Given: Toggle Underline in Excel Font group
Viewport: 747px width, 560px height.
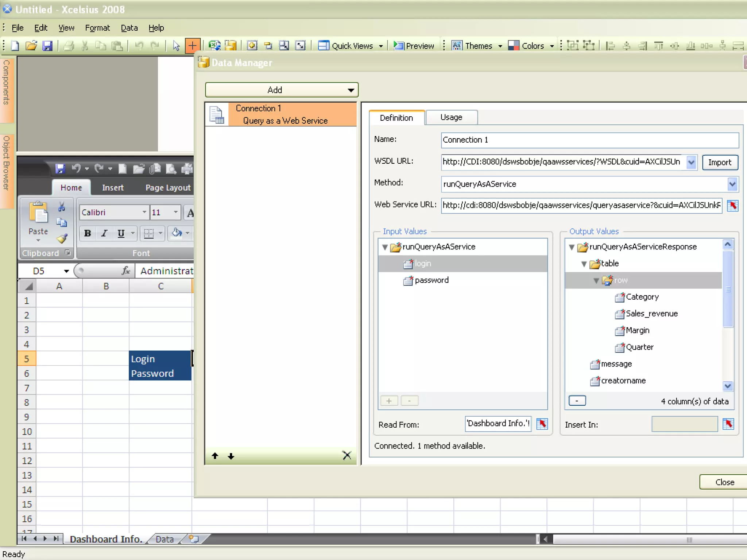Looking at the screenshot, I should (121, 233).
